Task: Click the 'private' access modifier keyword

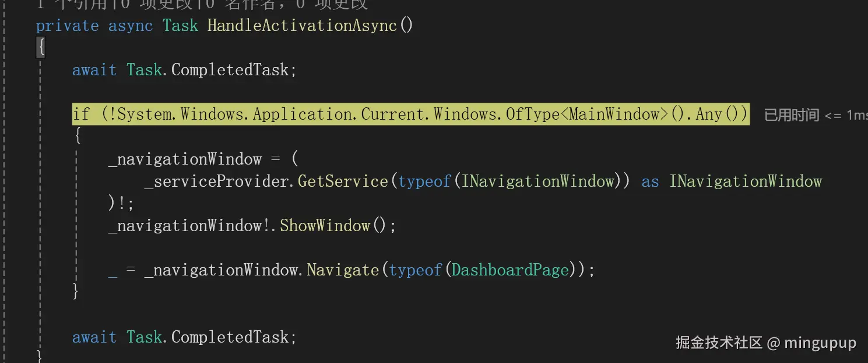Action: 68,26
